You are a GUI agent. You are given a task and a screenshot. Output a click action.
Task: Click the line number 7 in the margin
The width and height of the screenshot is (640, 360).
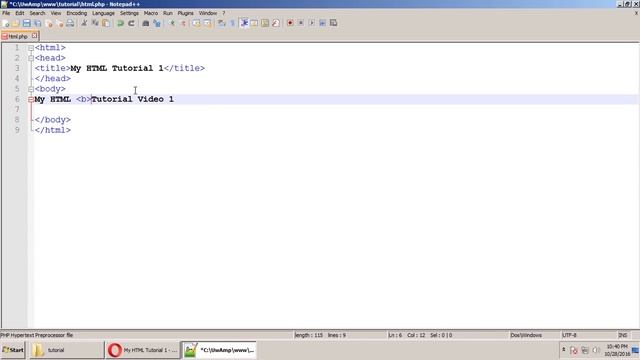(17, 109)
